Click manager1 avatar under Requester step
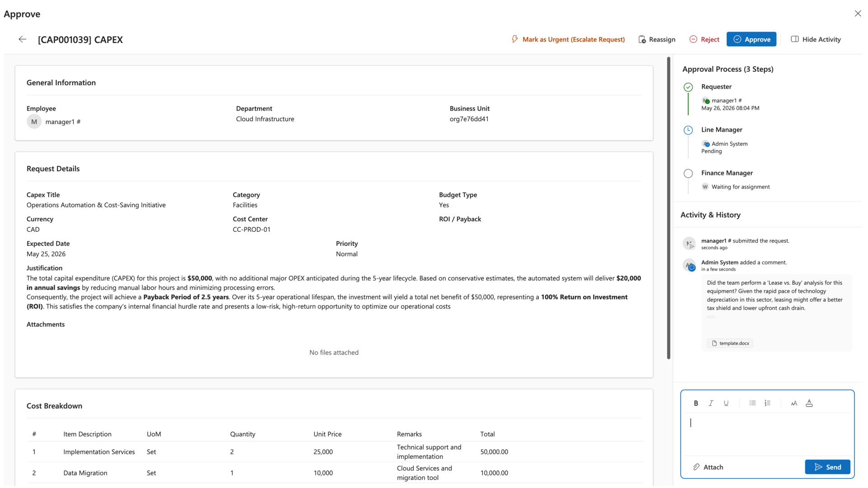868x488 pixels. coord(705,100)
